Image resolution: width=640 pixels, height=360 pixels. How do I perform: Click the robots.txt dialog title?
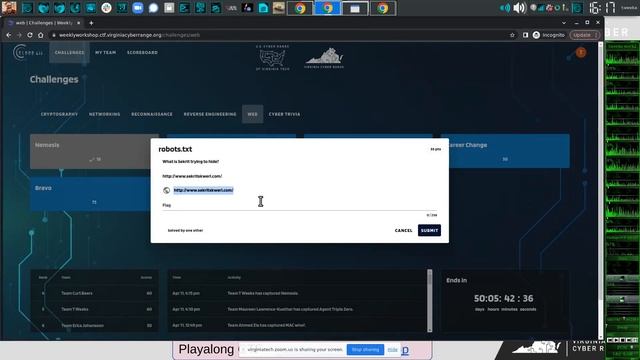[x=175, y=149]
